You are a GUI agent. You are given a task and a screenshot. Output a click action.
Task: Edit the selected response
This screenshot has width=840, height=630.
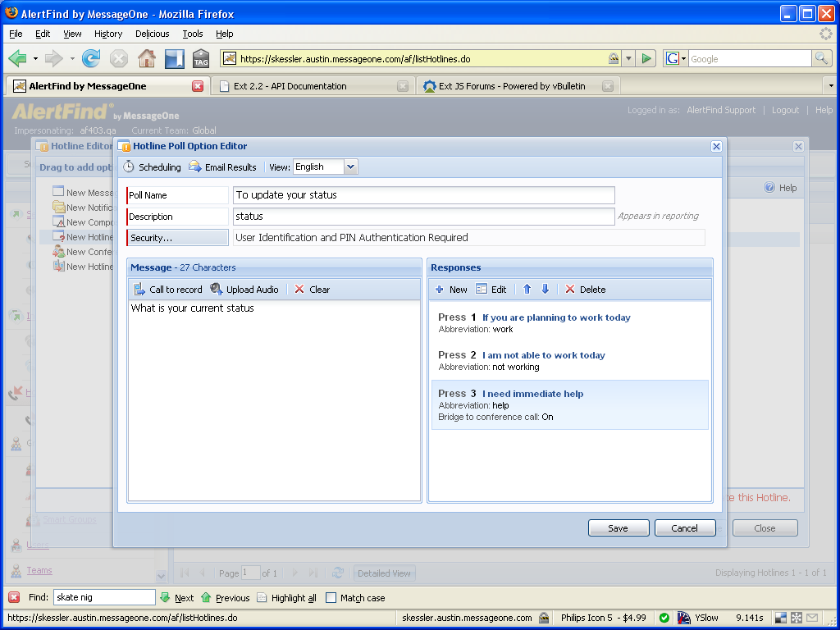tap(491, 290)
